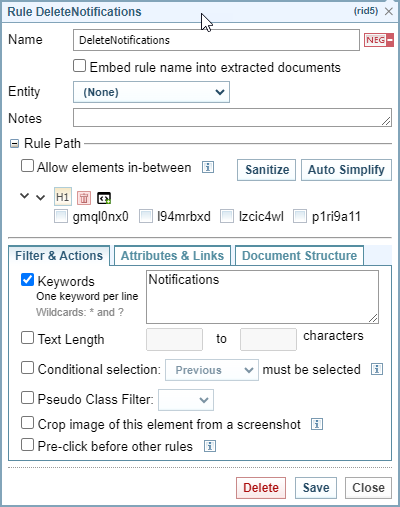Uncheck the Keywords checkbox

pos(27,280)
